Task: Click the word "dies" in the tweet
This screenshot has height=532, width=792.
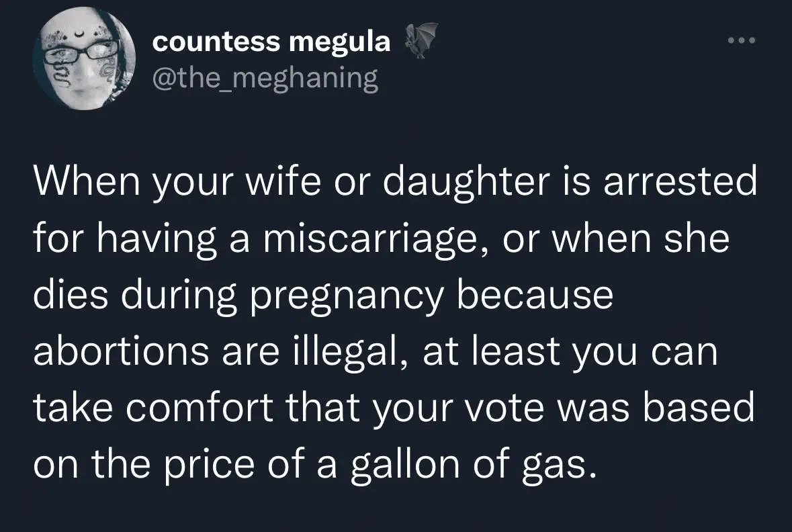Action: 73,296
